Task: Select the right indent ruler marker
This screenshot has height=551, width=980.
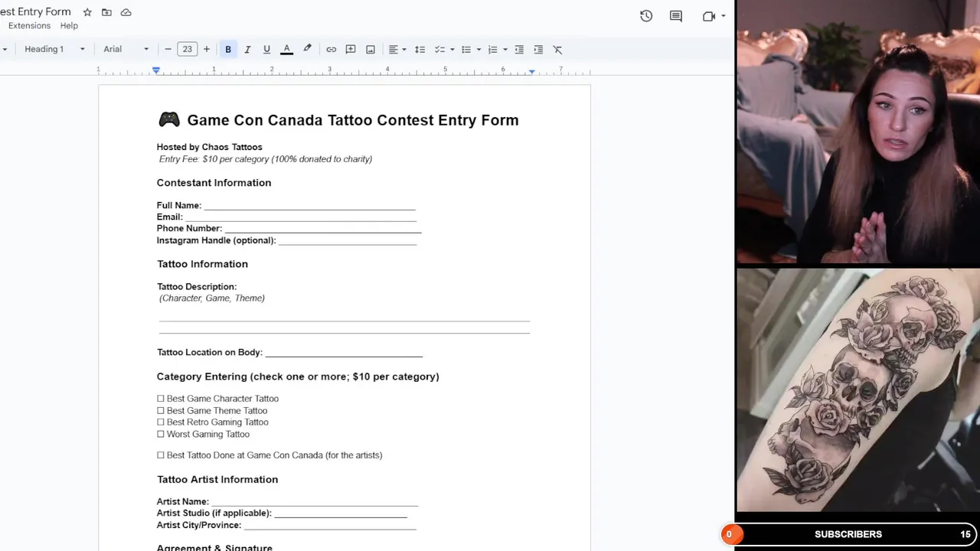Action: pyautogui.click(x=532, y=71)
